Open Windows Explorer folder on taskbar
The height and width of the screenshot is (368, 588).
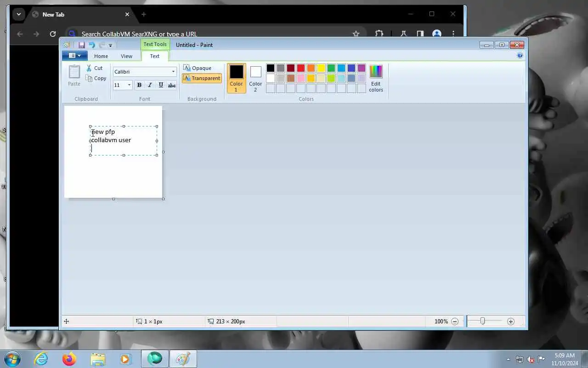pos(98,359)
